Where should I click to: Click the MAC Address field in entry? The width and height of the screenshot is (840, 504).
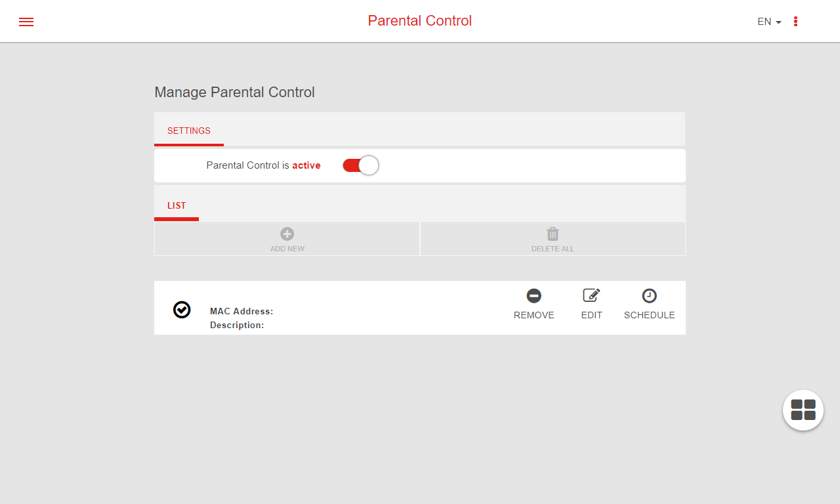[241, 311]
